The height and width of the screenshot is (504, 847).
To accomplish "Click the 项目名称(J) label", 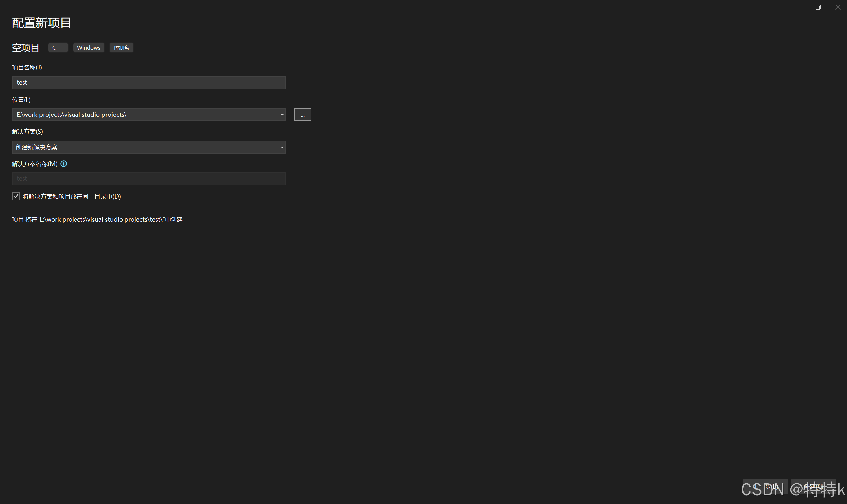I will pos(27,68).
